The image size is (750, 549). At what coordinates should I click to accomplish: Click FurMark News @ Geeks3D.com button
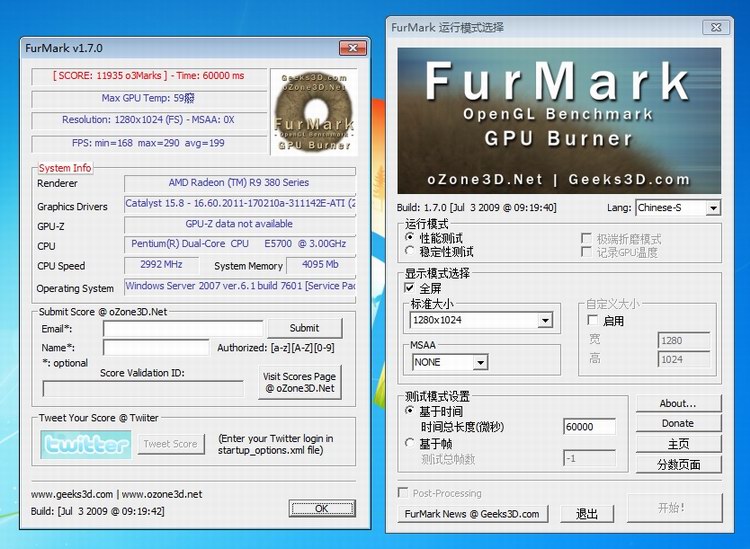(472, 514)
